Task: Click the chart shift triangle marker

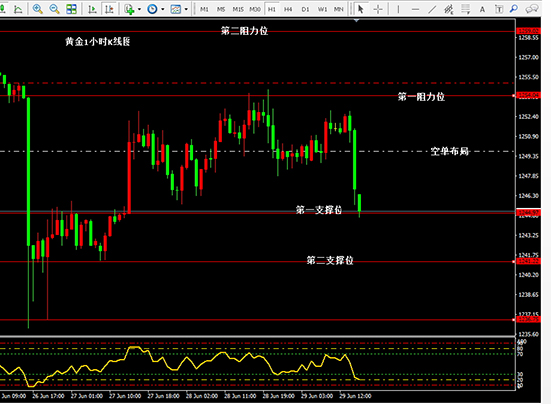Action: click(x=356, y=21)
